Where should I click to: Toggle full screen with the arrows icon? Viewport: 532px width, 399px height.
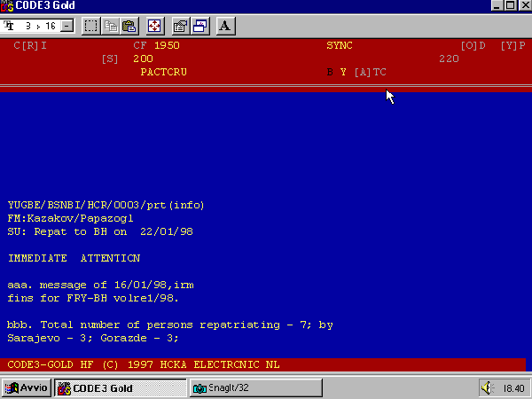[154, 26]
